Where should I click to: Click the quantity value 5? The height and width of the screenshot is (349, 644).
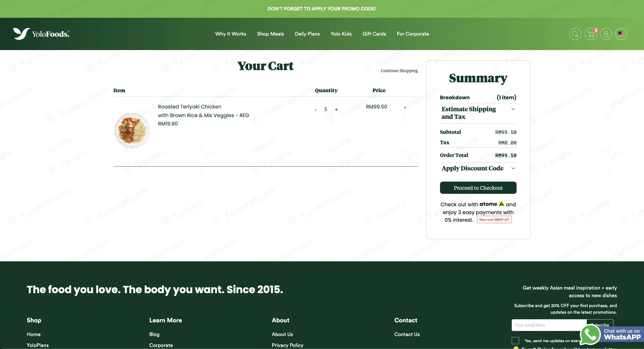(x=326, y=109)
